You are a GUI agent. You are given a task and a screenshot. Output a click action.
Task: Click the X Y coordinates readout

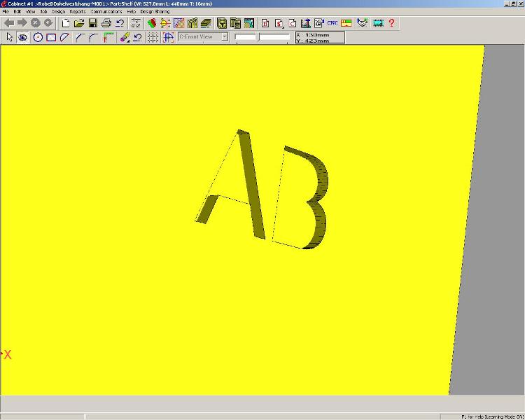coord(320,38)
